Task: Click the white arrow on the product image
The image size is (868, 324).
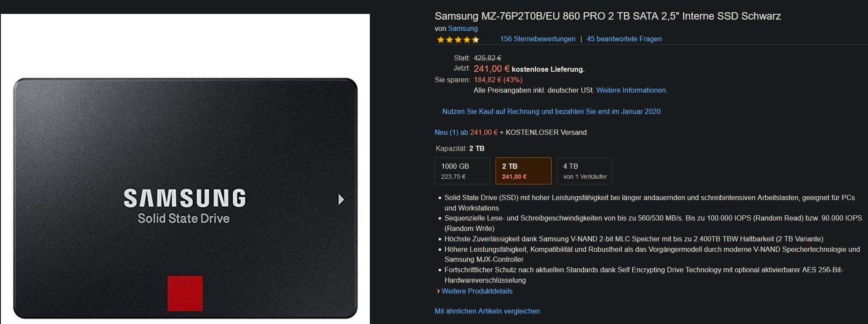Action: [341, 200]
